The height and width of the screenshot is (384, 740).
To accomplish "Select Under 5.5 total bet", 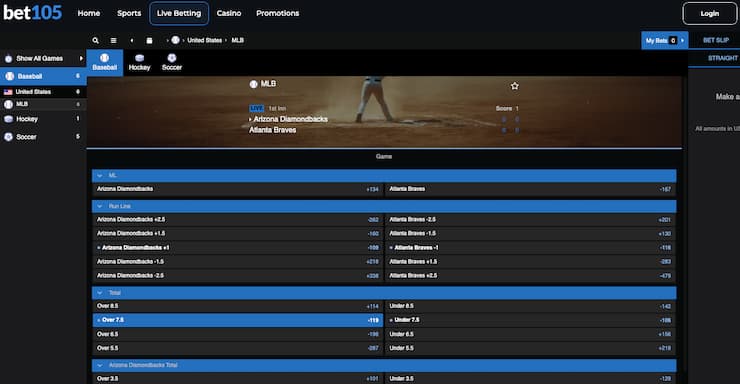I will 531,348.
